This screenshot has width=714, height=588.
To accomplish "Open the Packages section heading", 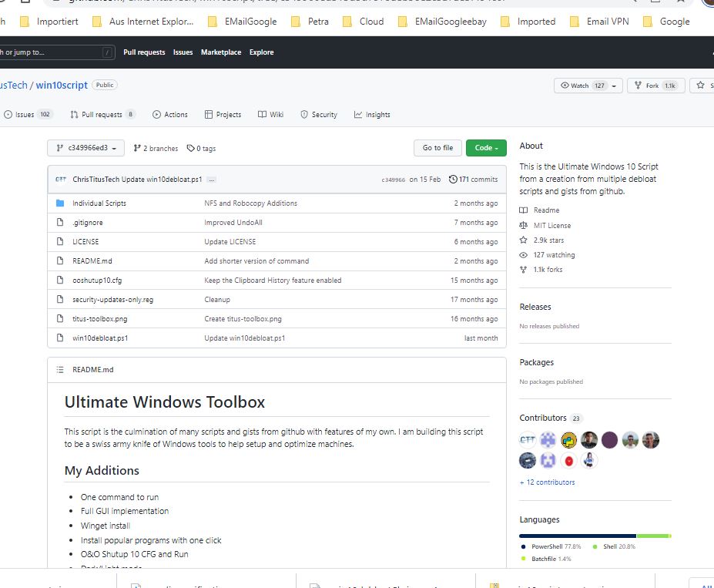I will (x=536, y=362).
